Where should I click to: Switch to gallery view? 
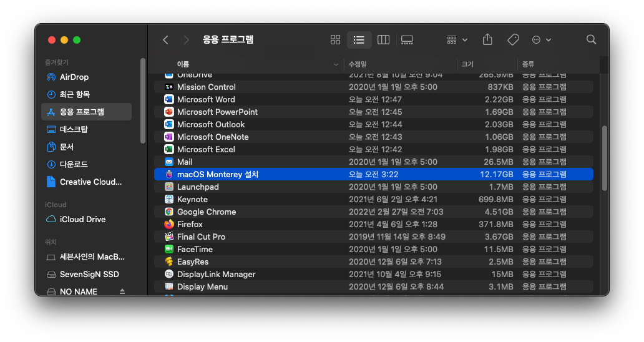[x=407, y=40]
